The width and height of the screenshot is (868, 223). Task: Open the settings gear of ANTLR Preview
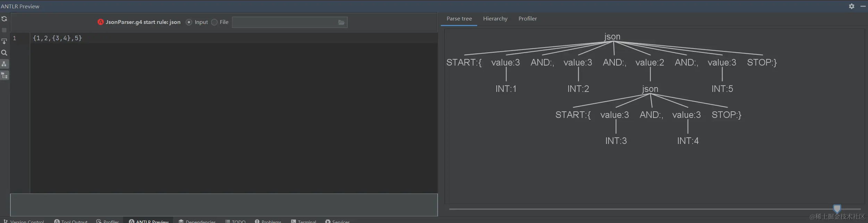click(851, 6)
